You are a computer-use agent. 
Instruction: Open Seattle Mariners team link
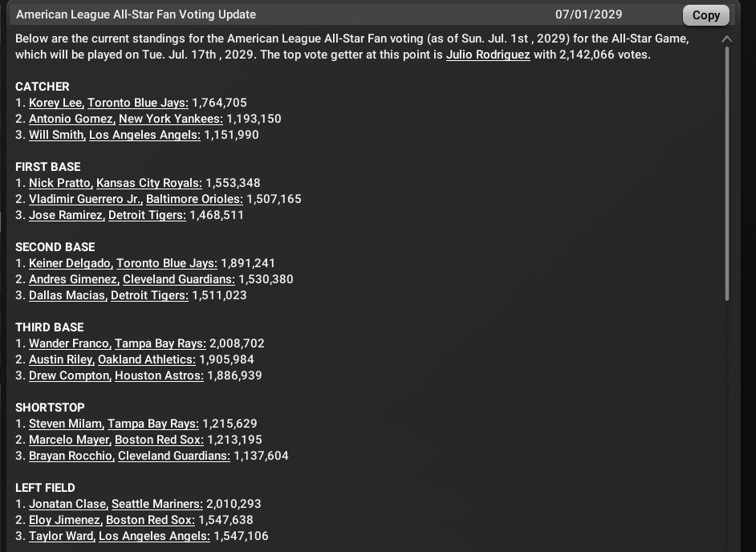pos(157,504)
